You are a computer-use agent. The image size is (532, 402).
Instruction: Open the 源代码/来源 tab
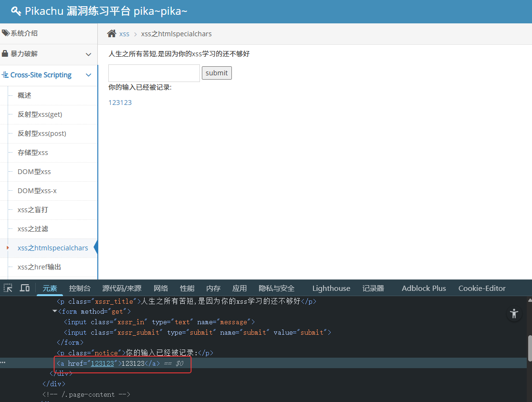click(x=122, y=289)
